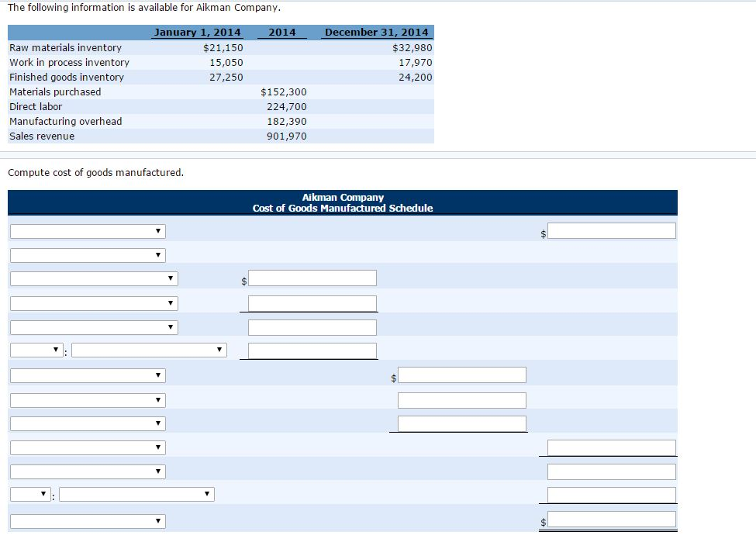756x542 pixels.
Task: Click the eleventh-row amount field in the last column
Action: coord(611,471)
